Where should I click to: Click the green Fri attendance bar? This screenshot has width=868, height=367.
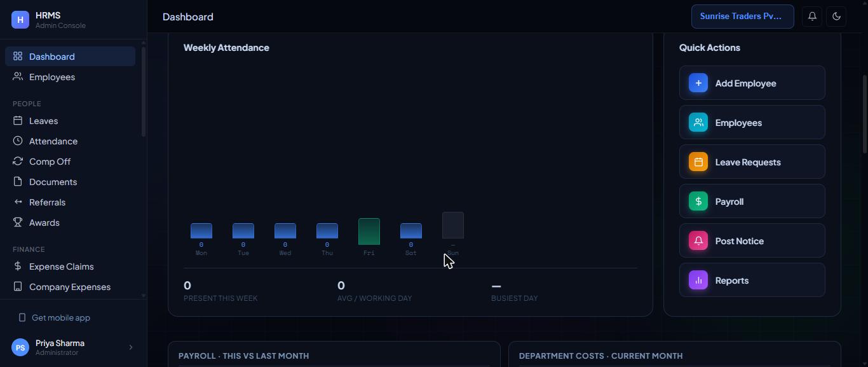(369, 232)
